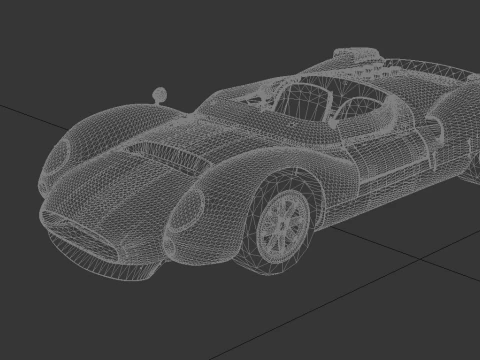Select the car's oval front grille opening
The height and width of the screenshot is (360, 480).
click(x=79, y=237)
